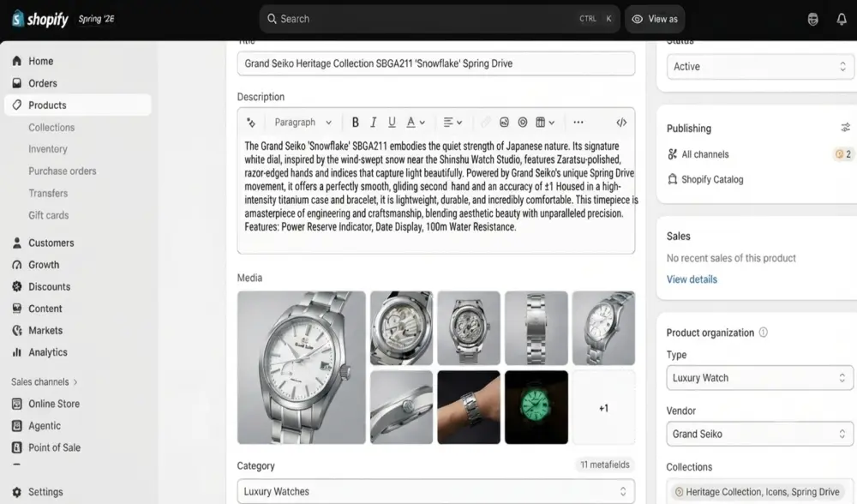Image resolution: width=857 pixels, height=504 pixels.
Task: Click the Publishing manage settings icon
Action: coord(846,128)
